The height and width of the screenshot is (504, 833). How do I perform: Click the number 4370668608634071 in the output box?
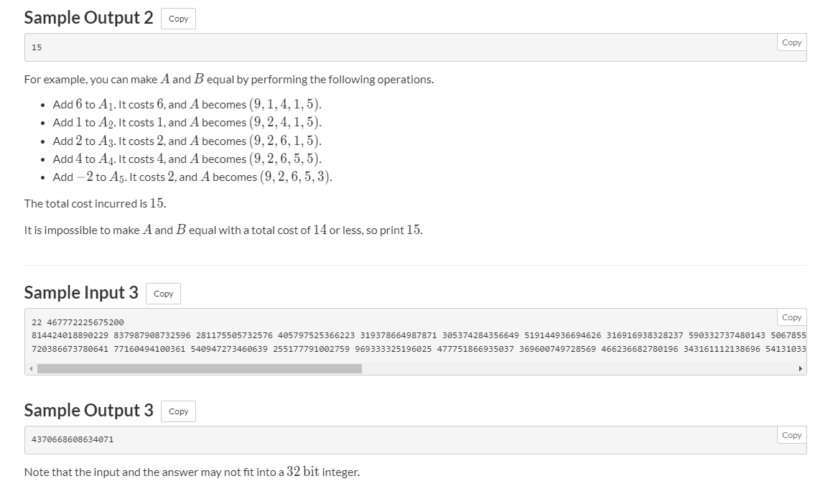(x=73, y=439)
